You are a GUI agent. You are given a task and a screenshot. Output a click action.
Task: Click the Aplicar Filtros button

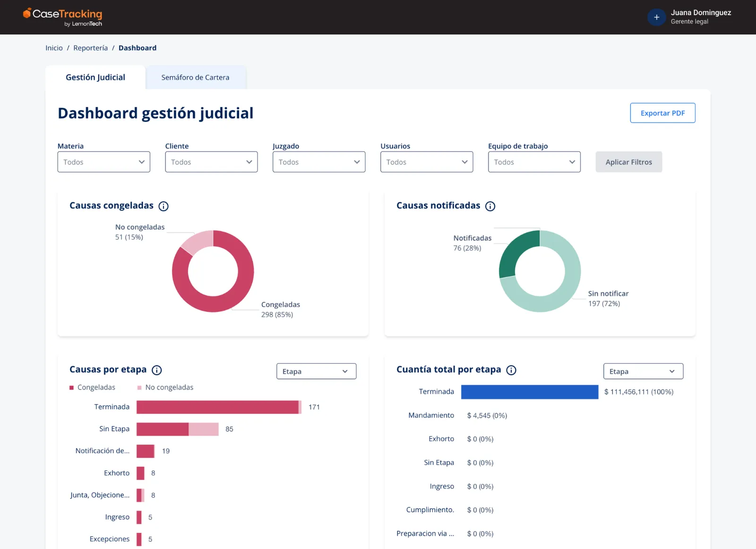(x=629, y=162)
